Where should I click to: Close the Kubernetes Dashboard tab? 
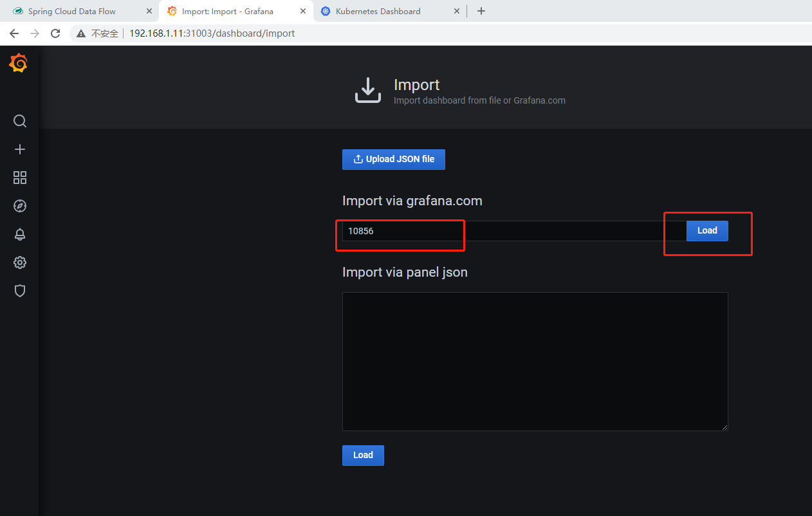(457, 11)
